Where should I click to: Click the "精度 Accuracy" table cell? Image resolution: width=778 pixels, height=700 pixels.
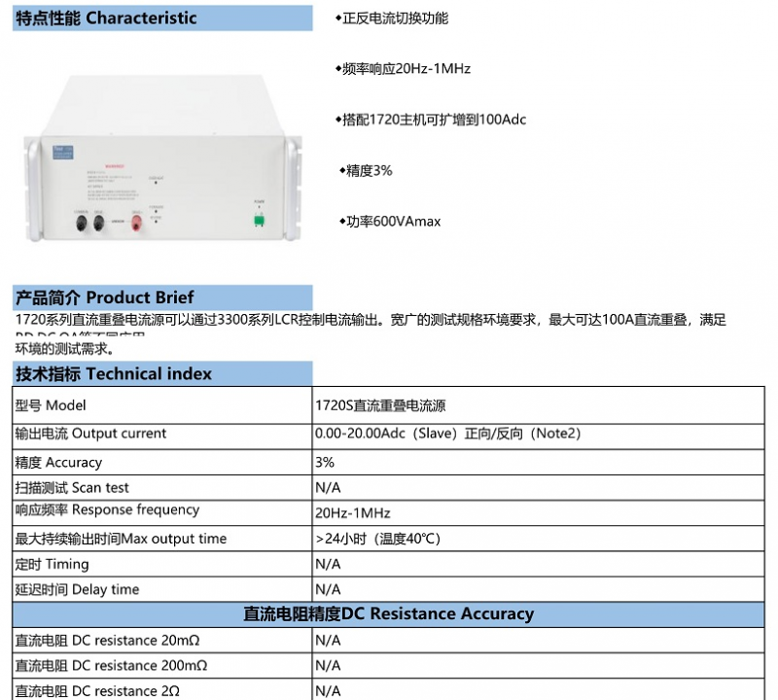pyautogui.click(x=162, y=463)
